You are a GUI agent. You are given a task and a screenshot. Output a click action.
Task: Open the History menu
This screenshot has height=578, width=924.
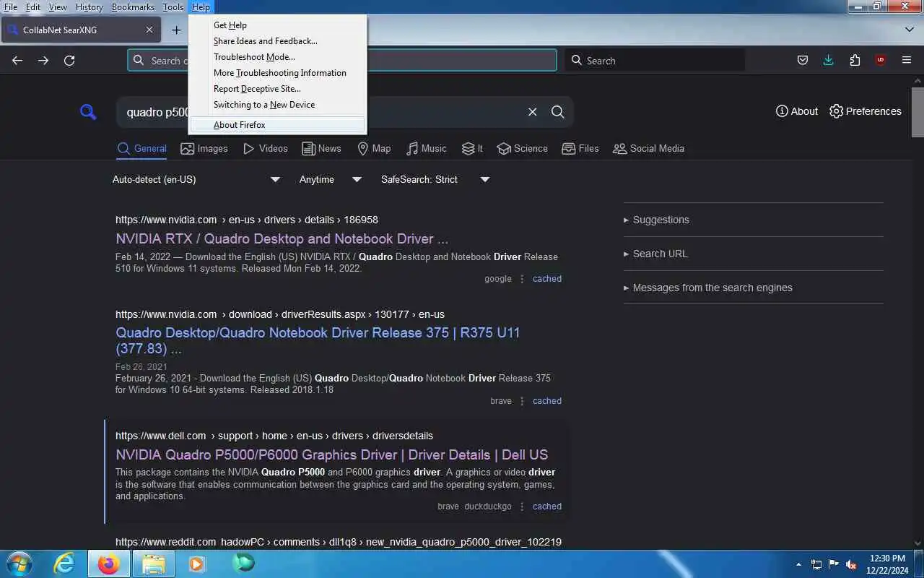[90, 7]
